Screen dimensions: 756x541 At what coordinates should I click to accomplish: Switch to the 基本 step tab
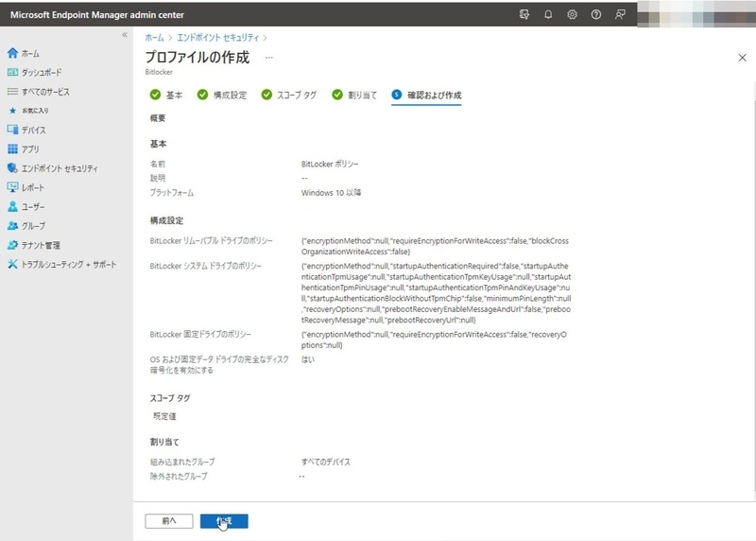click(x=166, y=96)
